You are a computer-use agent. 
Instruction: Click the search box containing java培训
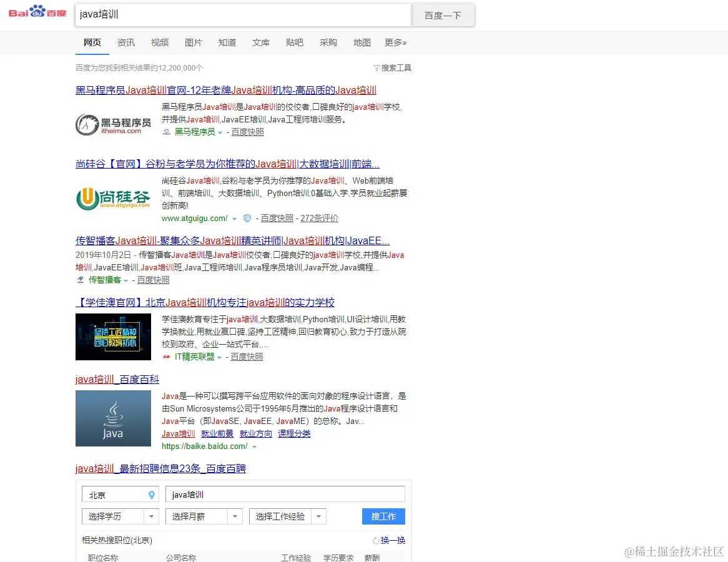click(243, 14)
